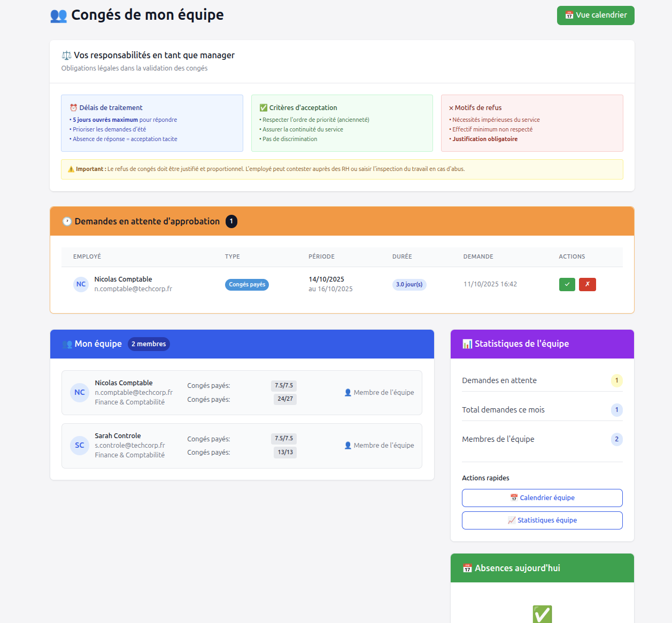Click the Période column header
Viewport: 672px width, 623px height.
(x=321, y=256)
